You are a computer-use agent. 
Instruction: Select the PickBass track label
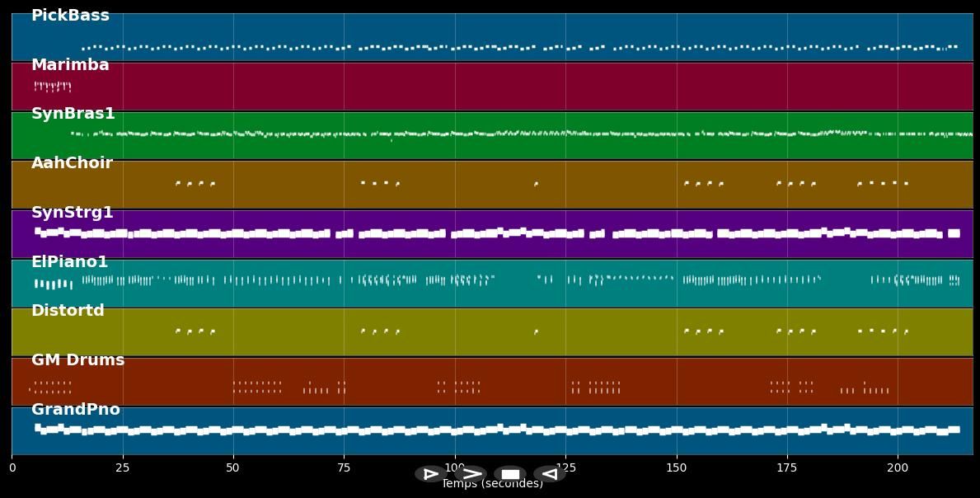(70, 16)
